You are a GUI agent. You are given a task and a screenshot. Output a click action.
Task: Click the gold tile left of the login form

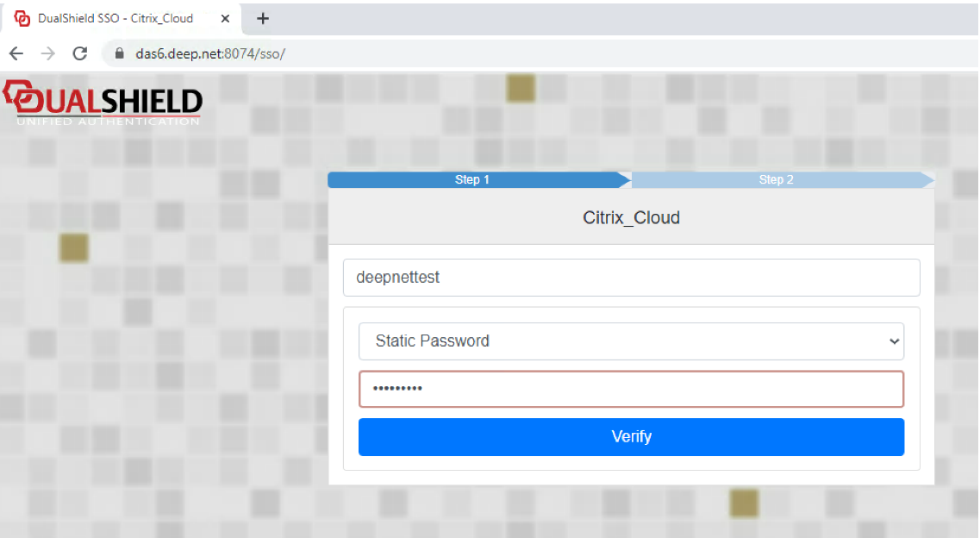(74, 247)
